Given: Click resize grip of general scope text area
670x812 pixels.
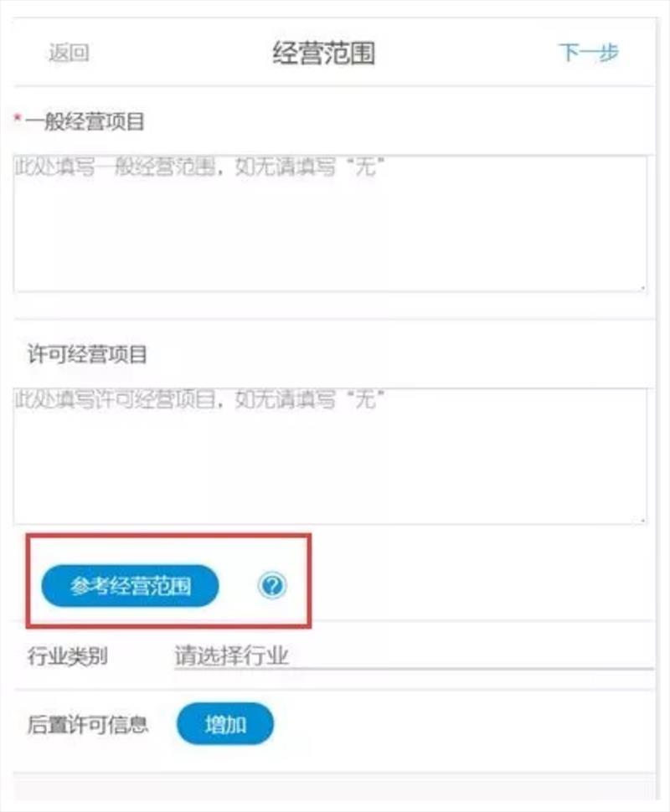Looking at the screenshot, I should click(642, 287).
